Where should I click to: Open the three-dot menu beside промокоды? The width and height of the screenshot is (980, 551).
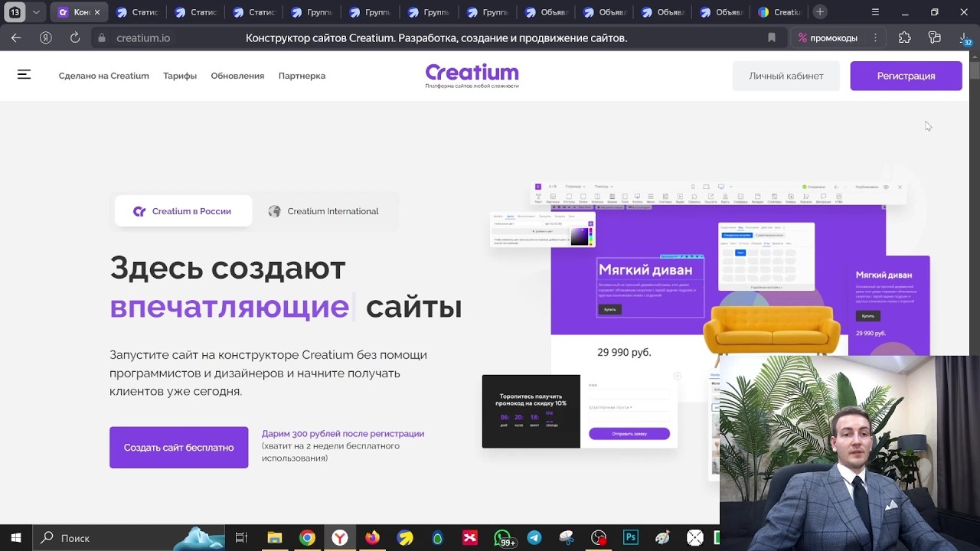tap(875, 37)
